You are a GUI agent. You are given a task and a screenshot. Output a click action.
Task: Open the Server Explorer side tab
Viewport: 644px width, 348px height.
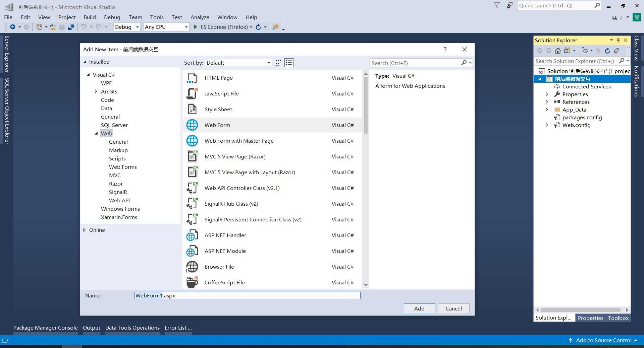pyautogui.click(x=7, y=54)
